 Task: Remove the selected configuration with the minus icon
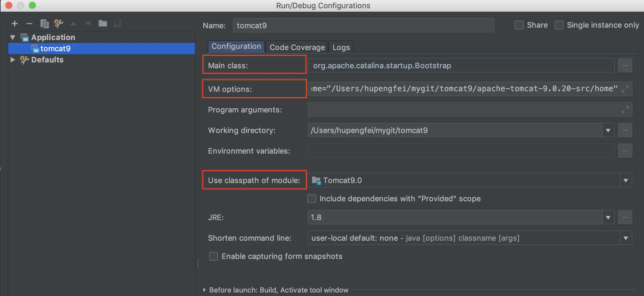coord(29,24)
